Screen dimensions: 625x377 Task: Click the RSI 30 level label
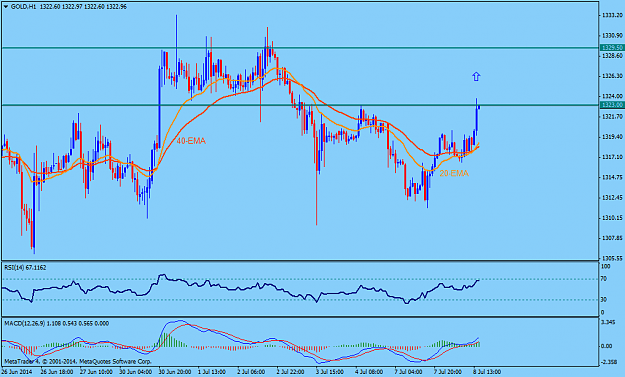pos(604,299)
